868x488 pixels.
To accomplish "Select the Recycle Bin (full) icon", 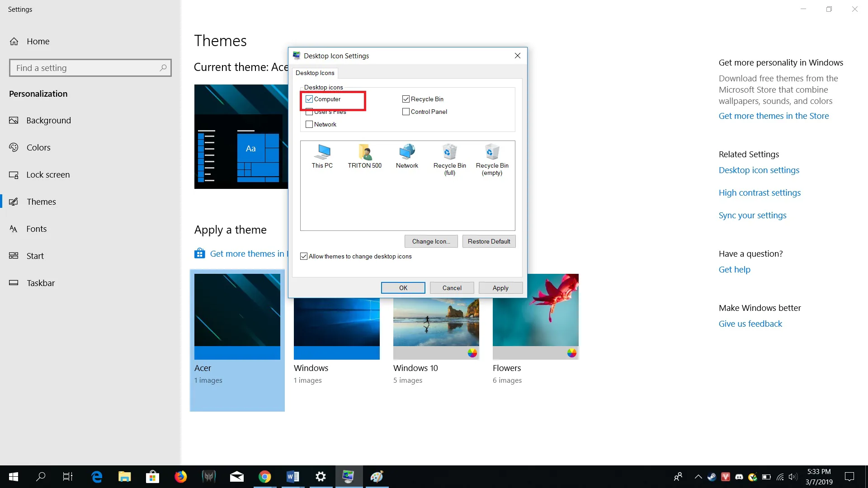I will pyautogui.click(x=449, y=160).
